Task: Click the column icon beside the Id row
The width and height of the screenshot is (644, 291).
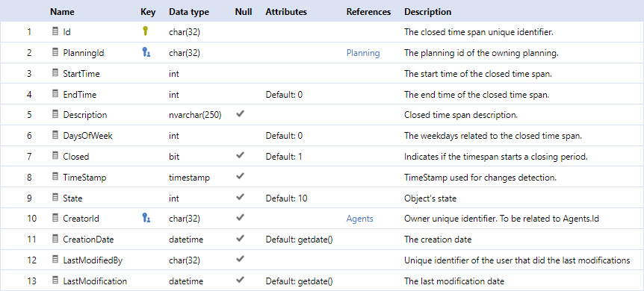Action: [x=55, y=31]
